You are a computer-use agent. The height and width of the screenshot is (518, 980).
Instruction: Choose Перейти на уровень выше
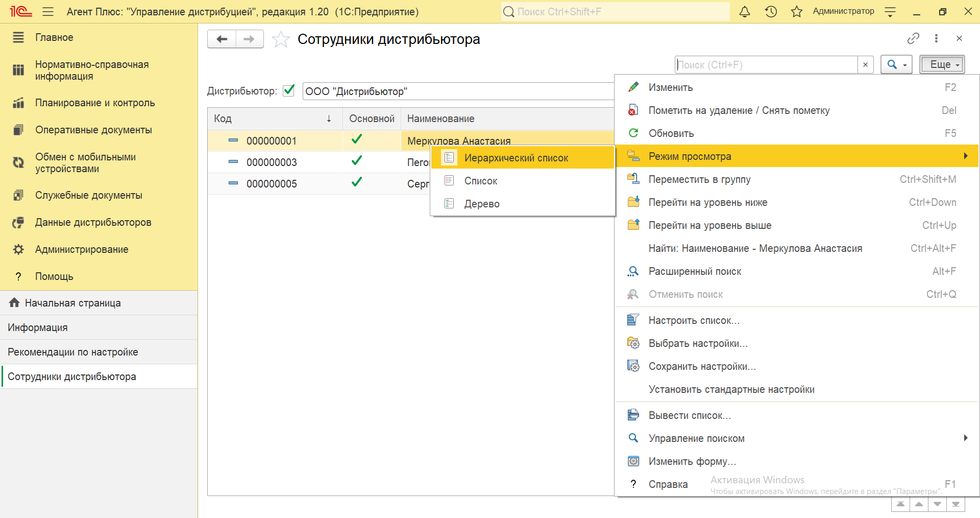(x=797, y=225)
